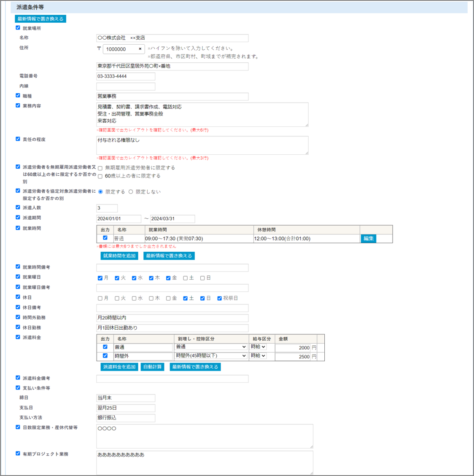Viewport: 474px width, 476px height.
Task: Click the 金額 field showing 2000
Action: click(293, 348)
